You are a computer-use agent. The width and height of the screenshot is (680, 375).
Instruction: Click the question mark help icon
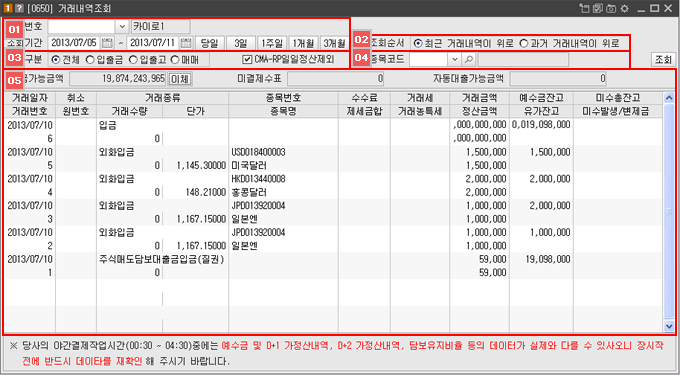point(19,8)
